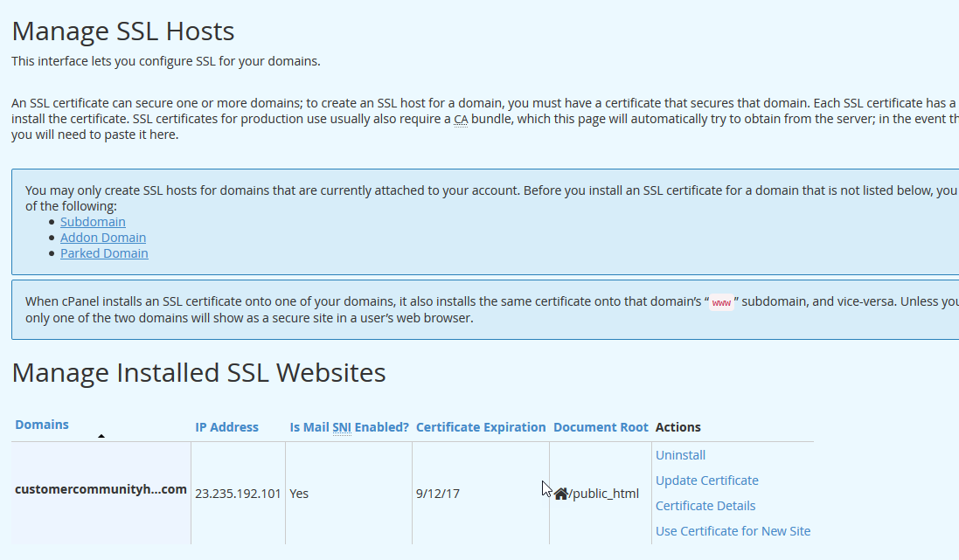Click Update Certificate action

point(706,480)
